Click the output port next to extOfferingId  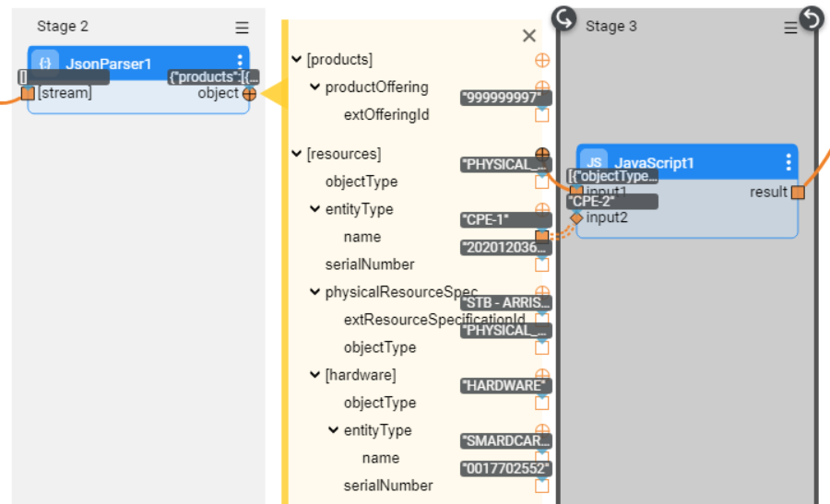click(542, 115)
